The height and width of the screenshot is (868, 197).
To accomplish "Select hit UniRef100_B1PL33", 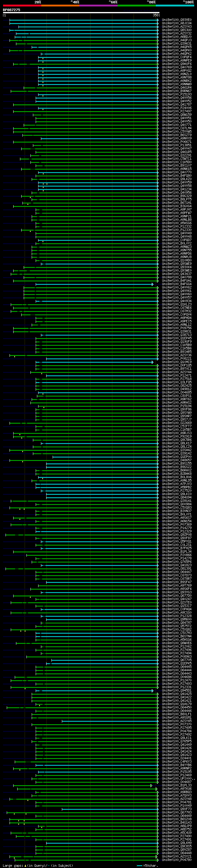I will (177, 785).
